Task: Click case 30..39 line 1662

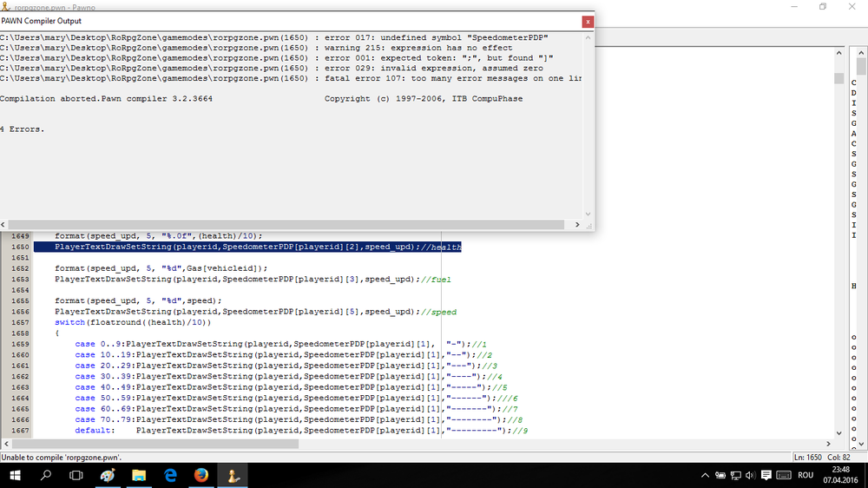Action: tap(288, 377)
